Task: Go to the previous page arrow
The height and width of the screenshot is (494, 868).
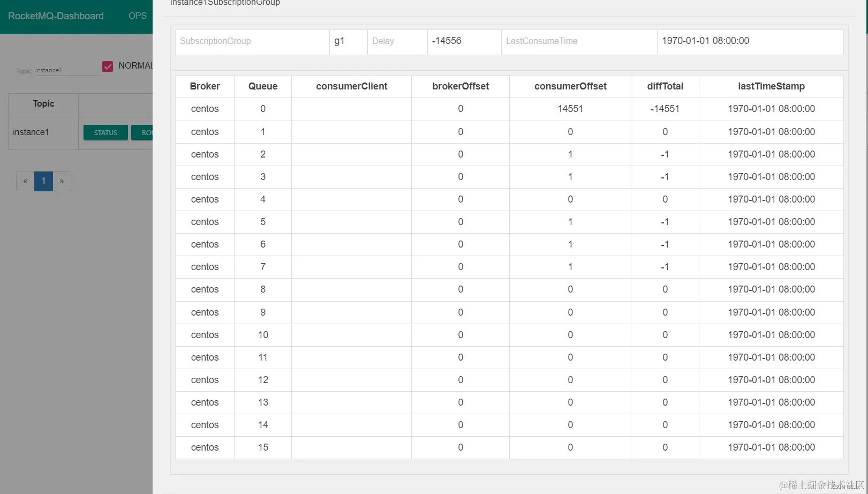Action: click(x=25, y=181)
